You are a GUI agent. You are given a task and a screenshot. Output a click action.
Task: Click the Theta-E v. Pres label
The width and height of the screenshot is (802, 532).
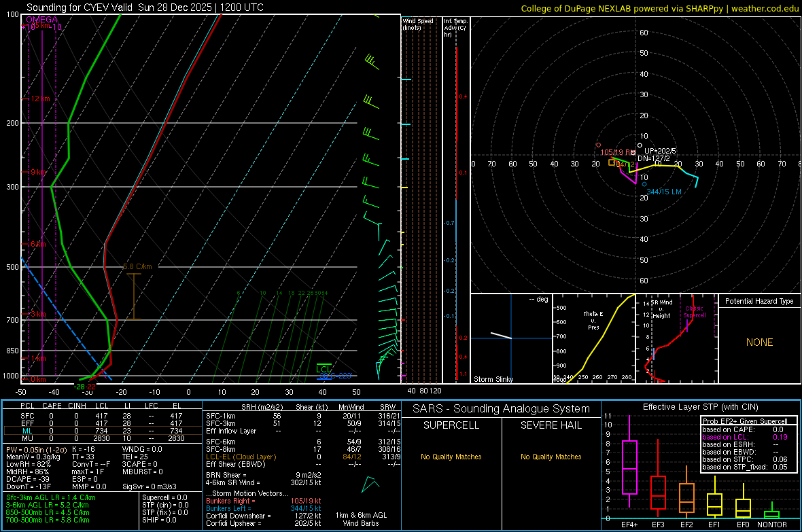[x=593, y=320]
